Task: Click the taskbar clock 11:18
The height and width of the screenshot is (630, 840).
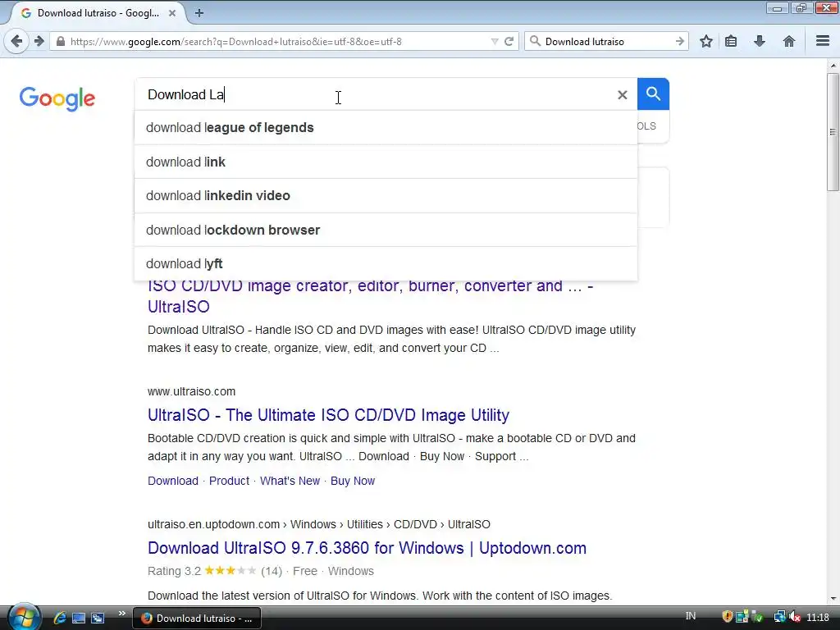Action: click(x=818, y=618)
